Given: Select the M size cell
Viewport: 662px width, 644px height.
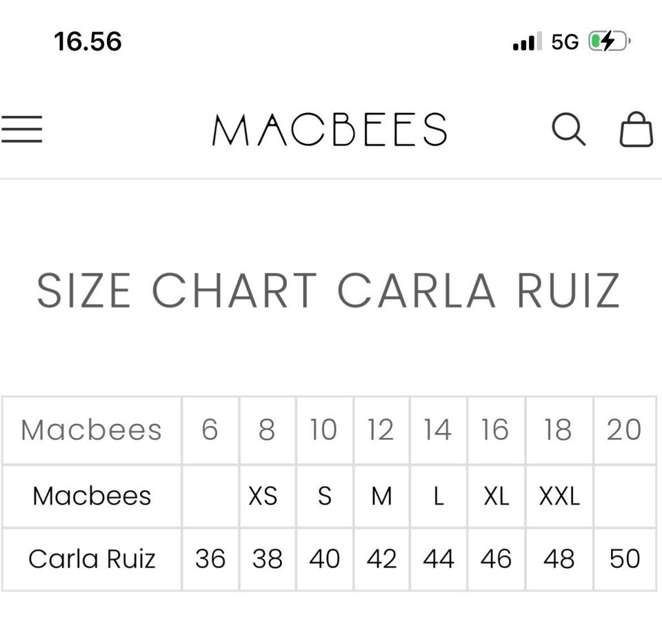Looking at the screenshot, I should [381, 496].
